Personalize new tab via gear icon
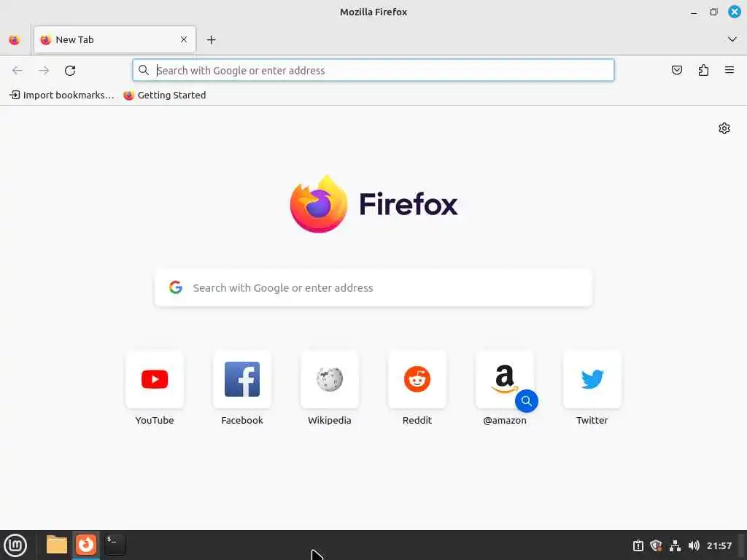Viewport: 747px width, 560px height. point(724,128)
